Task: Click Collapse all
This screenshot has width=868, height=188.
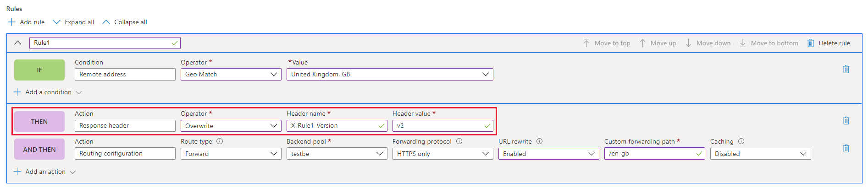Action: pos(124,22)
